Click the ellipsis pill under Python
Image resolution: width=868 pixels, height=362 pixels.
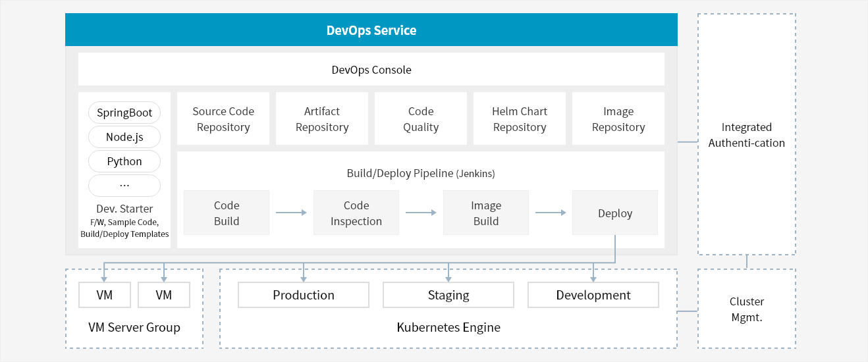[x=124, y=186]
